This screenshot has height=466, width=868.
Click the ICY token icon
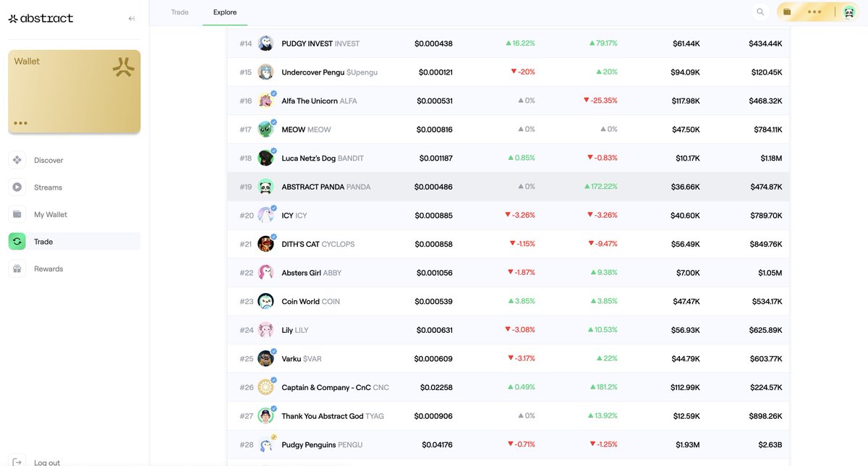tap(265, 215)
